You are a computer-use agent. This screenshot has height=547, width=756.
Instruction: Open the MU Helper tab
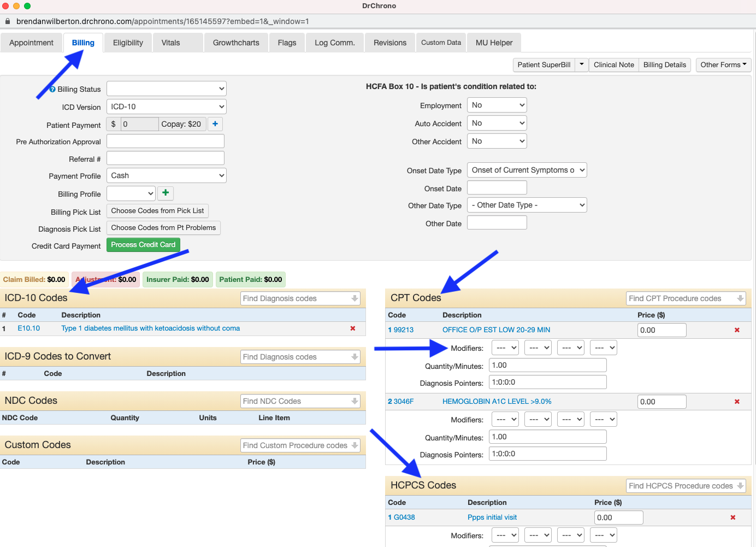(494, 43)
